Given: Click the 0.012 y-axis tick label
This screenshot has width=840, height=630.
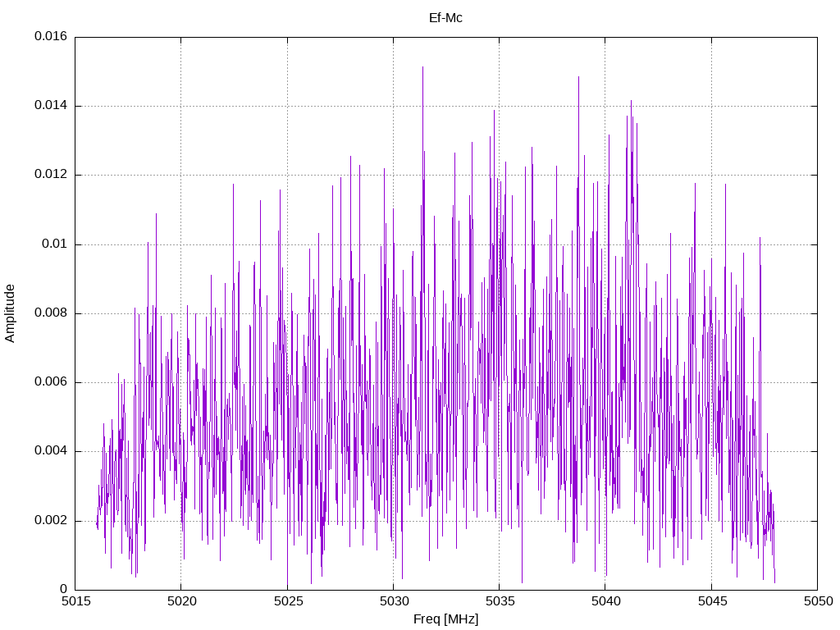Looking at the screenshot, I should pyautogui.click(x=51, y=175).
